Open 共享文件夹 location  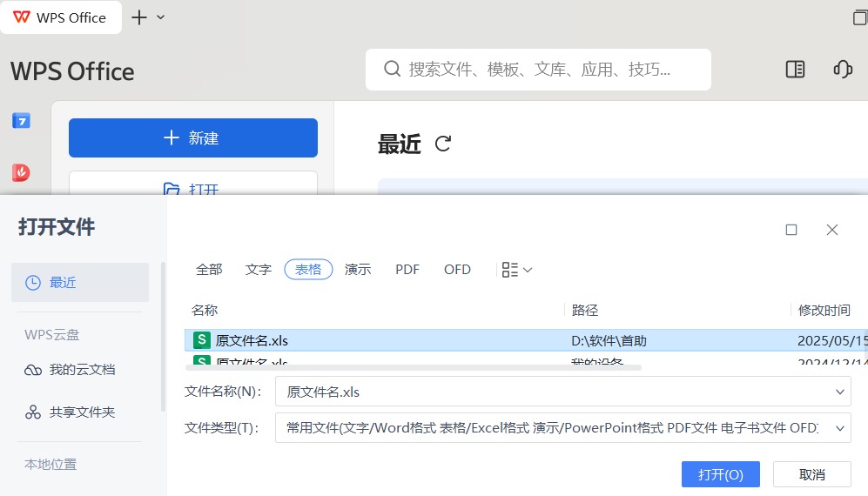click(x=80, y=412)
